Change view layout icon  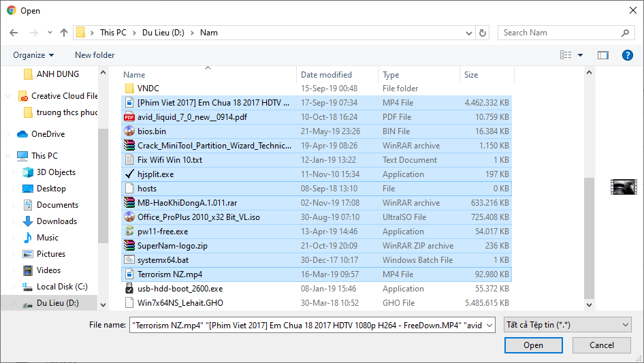566,54
